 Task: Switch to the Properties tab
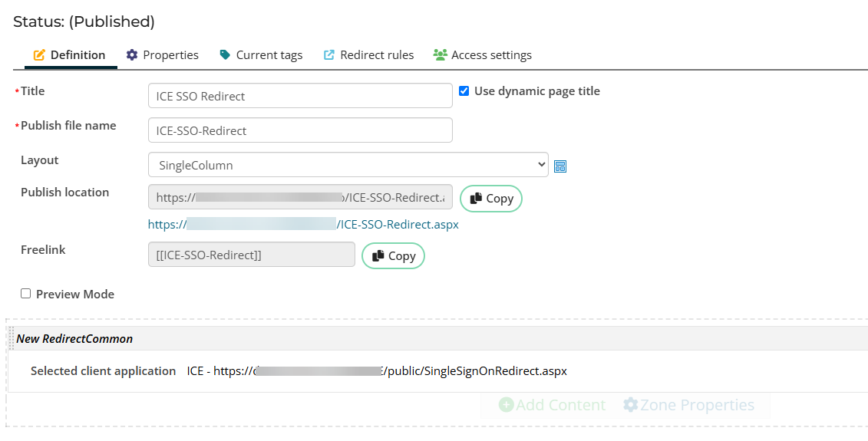(170, 55)
